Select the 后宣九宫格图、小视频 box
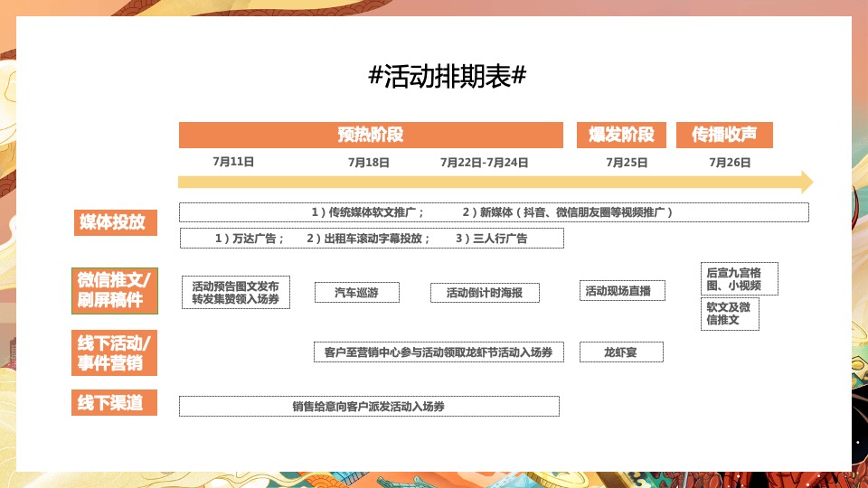Screen dimensions: 868x488 point(740,279)
